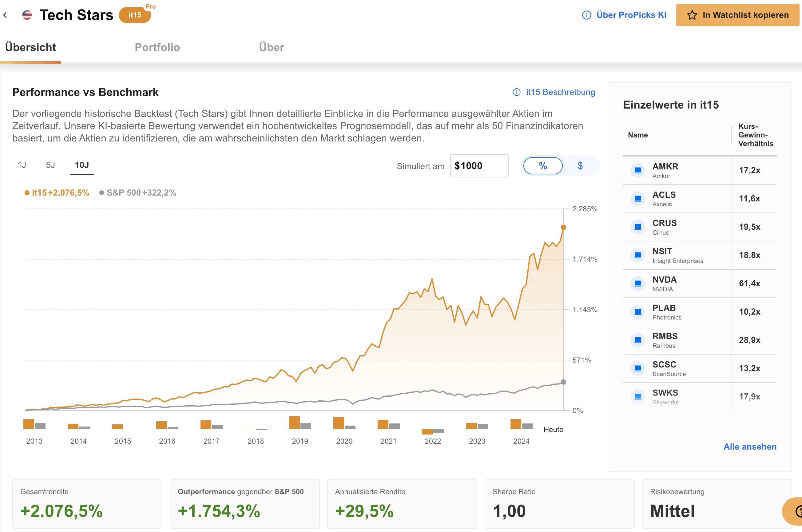
Task: Click the Simuliert am amount field
Action: click(479, 166)
